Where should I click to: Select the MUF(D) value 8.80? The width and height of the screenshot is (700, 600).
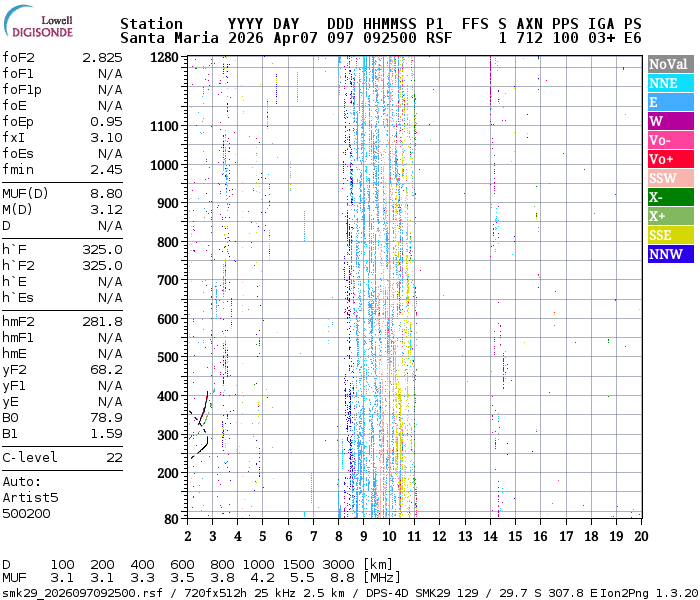[x=106, y=194]
